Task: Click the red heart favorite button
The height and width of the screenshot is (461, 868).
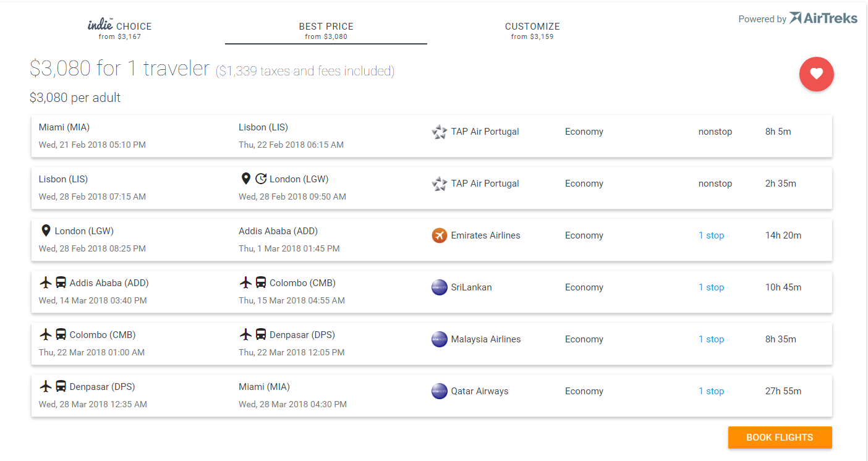Action: (816, 74)
